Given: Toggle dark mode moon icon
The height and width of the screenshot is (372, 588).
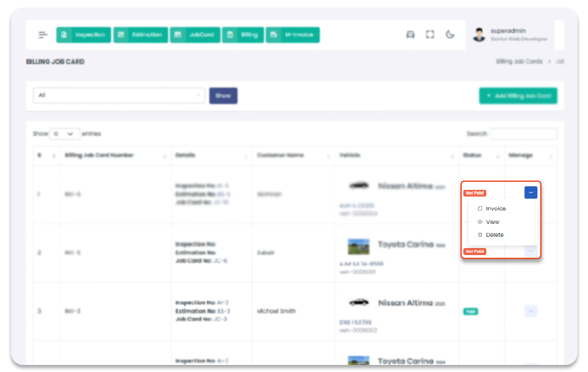Looking at the screenshot, I should click(450, 35).
